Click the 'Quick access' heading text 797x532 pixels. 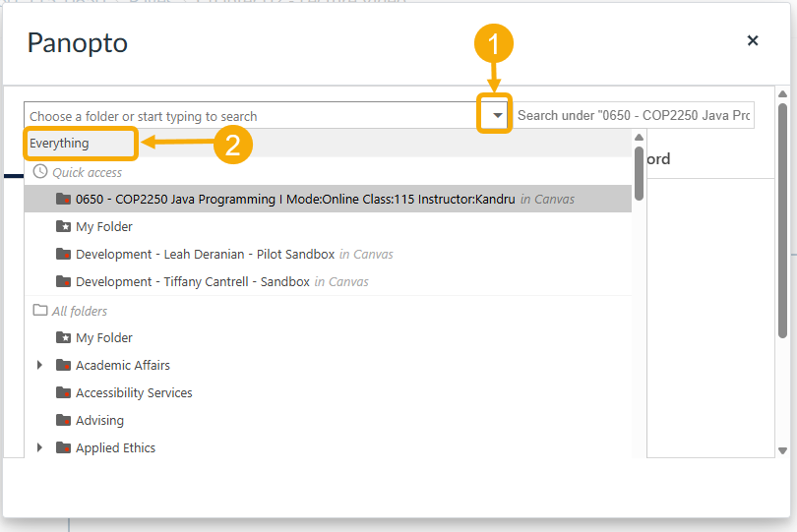[87, 173]
